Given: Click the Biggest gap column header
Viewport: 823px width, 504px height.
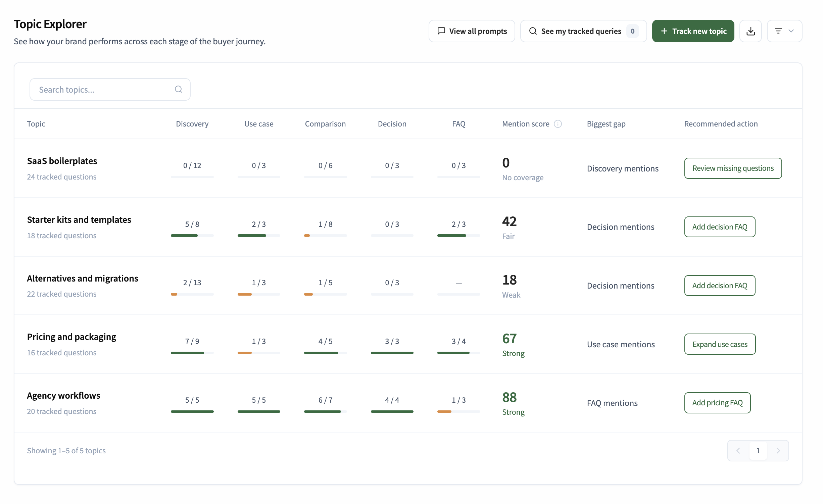Looking at the screenshot, I should pyautogui.click(x=606, y=124).
